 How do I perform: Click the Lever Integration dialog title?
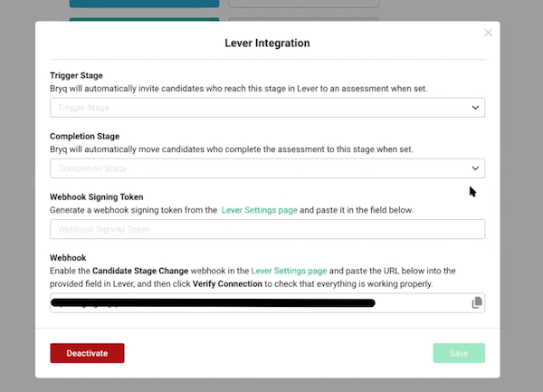tap(267, 43)
